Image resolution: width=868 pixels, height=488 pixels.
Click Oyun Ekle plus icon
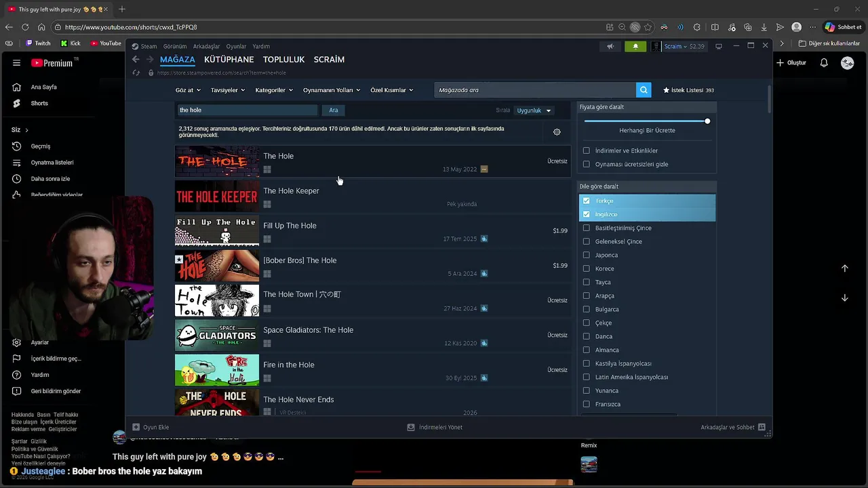[136, 427]
